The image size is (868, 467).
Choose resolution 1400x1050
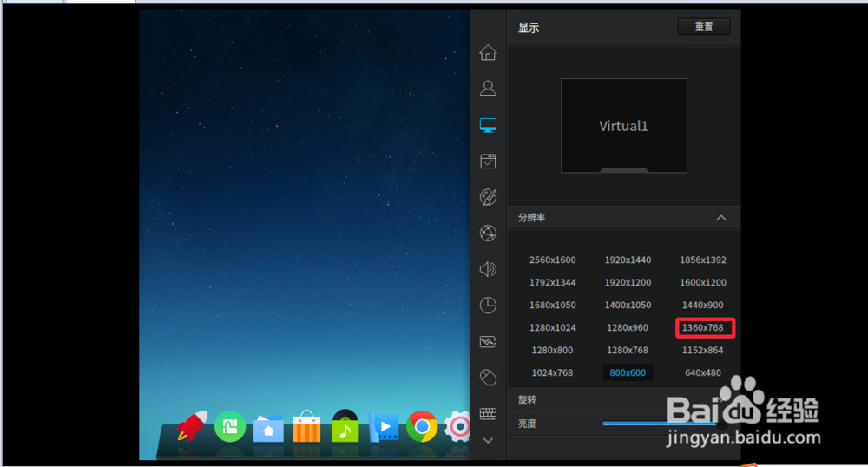628,306
